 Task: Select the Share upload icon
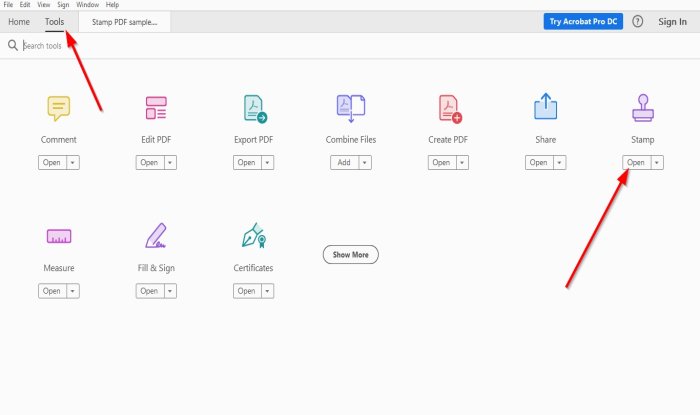(546, 106)
